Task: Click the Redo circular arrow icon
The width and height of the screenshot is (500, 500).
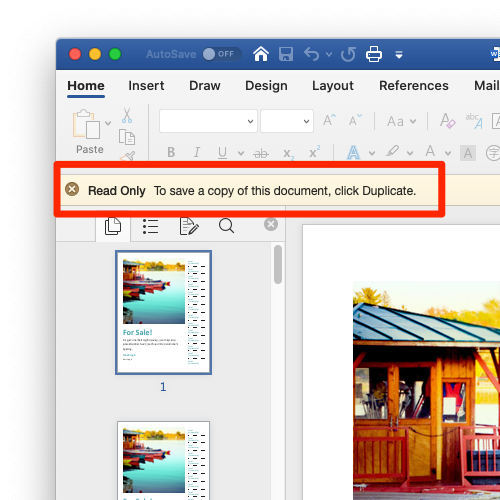Action: point(348,54)
